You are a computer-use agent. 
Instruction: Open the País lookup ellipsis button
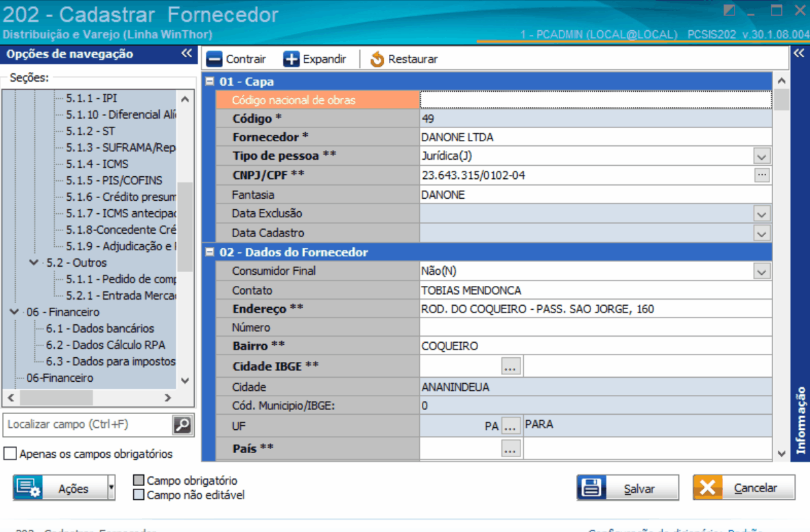point(510,449)
